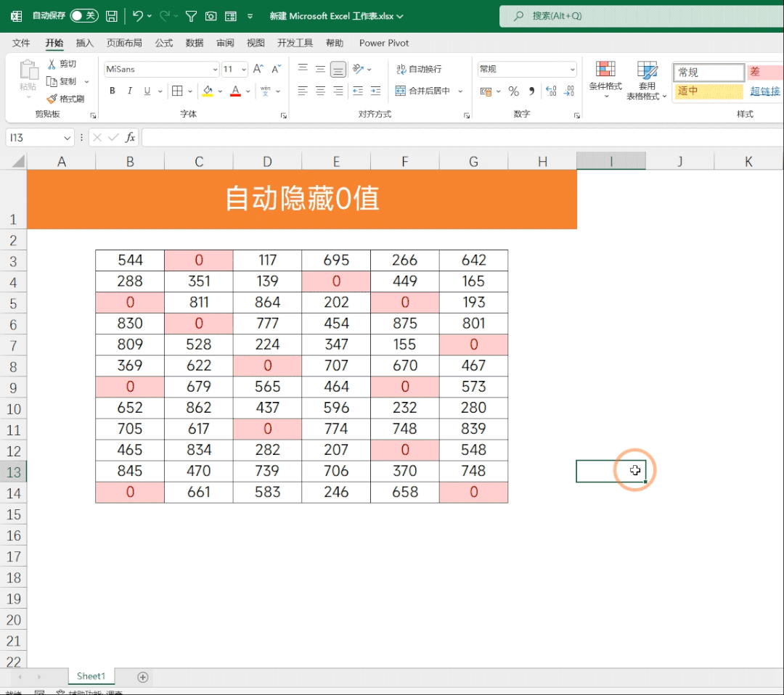Click the insert function fx icon
Image resolution: width=784 pixels, height=695 pixels.
[131, 137]
